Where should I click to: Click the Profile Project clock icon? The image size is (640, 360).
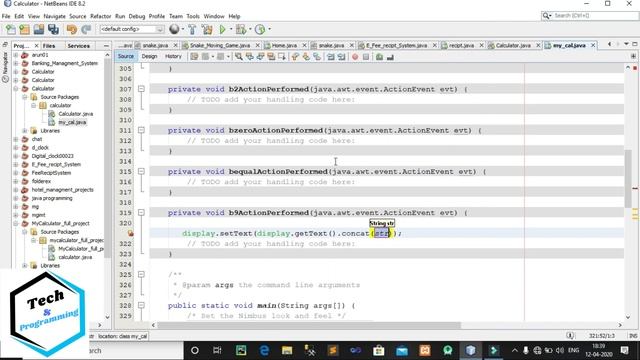(260, 29)
